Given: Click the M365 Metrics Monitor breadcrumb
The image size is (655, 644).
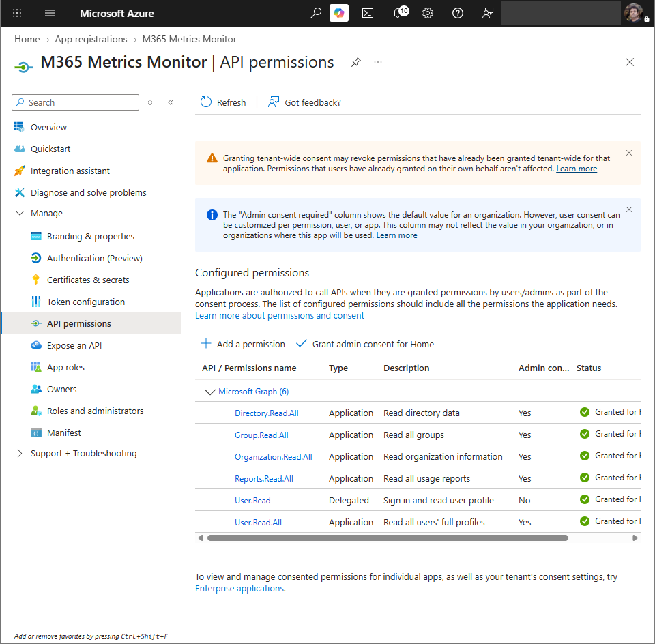Looking at the screenshot, I should coord(189,39).
